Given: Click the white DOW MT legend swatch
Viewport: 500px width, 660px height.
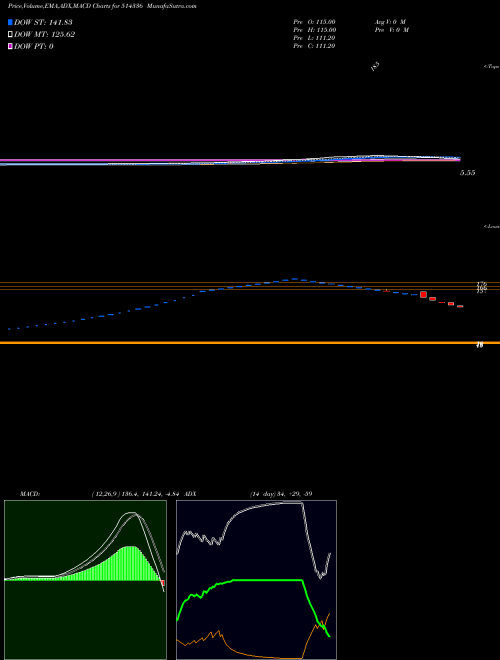Looking at the screenshot, I should [x=10, y=35].
